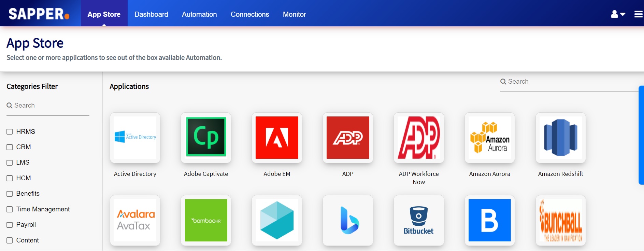Open the Active Directory app tile
The width and height of the screenshot is (644, 251).
[135, 138]
